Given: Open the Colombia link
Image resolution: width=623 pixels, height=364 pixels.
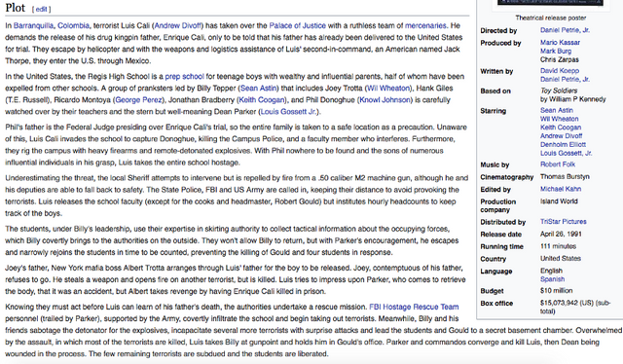Looking at the screenshot, I should (x=74, y=26).
